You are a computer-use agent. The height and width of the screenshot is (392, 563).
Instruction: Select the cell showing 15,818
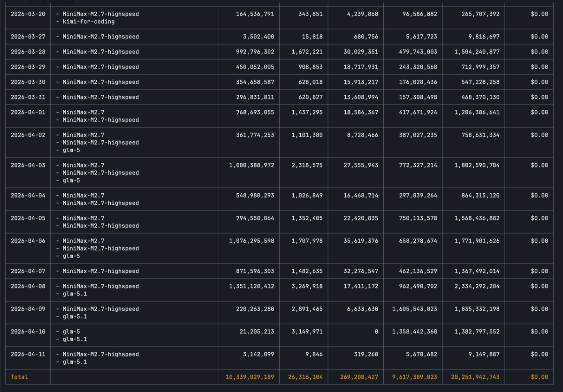pos(312,37)
